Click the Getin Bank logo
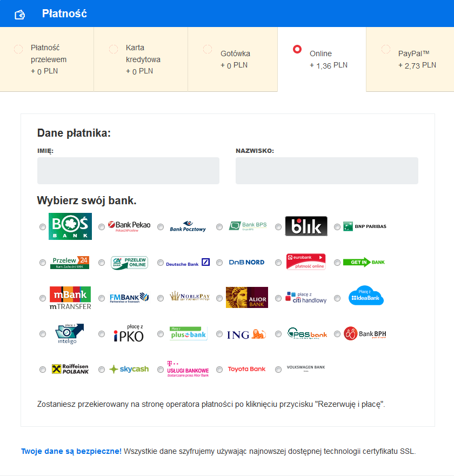The image size is (454, 476). point(364,262)
